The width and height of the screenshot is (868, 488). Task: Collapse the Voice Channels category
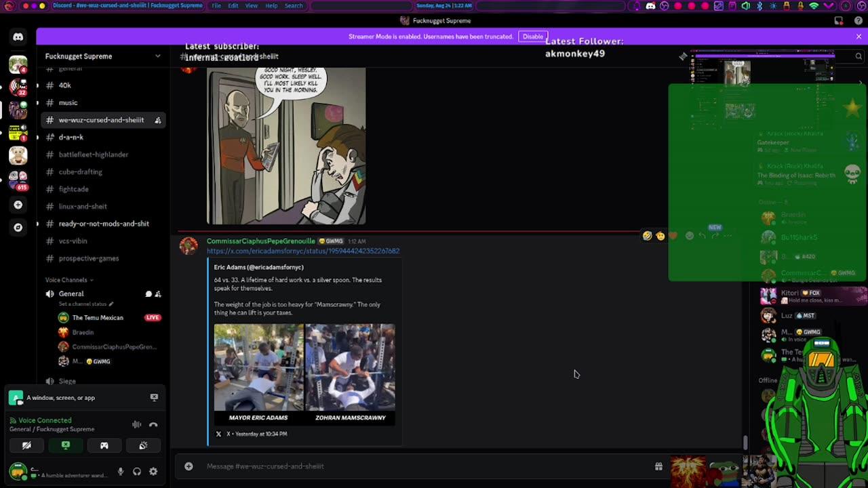(69, 280)
